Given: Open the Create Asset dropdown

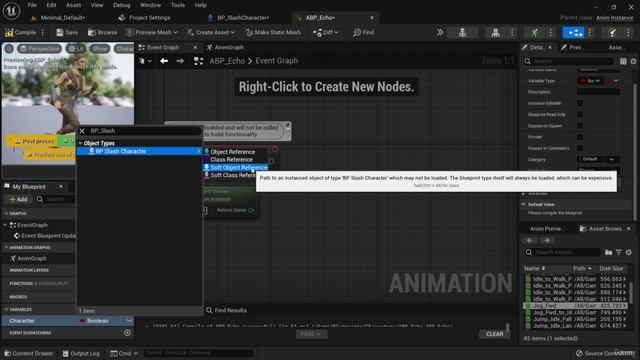Looking at the screenshot, I should 211,32.
